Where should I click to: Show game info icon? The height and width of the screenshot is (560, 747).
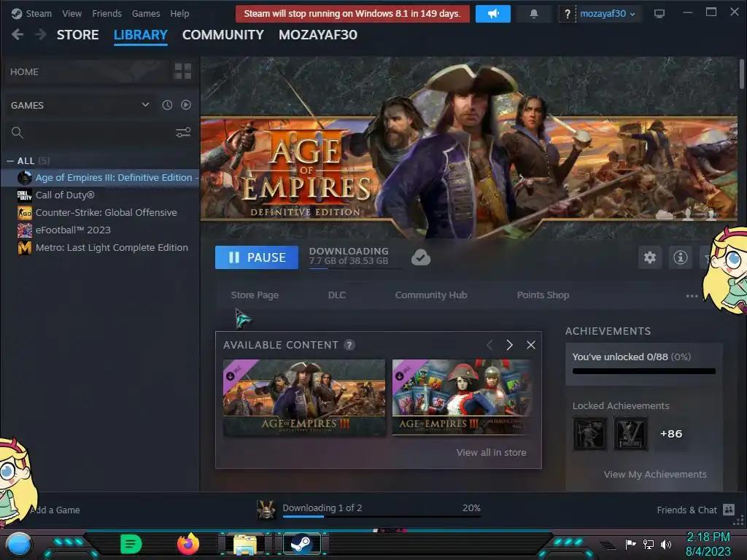680,257
